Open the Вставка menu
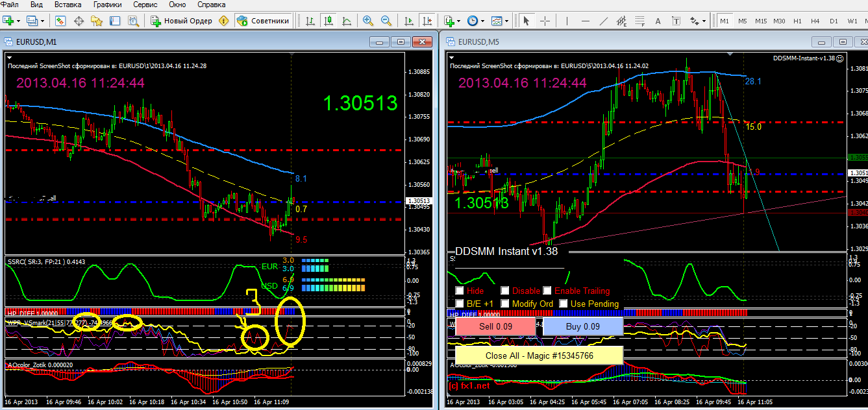The width and height of the screenshot is (868, 410). [68, 5]
